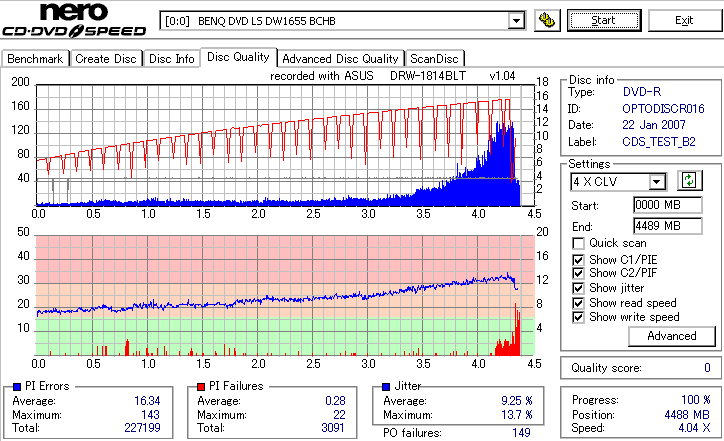Click the lower PI Failures jitter graph
The image size is (724, 441).
pyautogui.click(x=285, y=295)
